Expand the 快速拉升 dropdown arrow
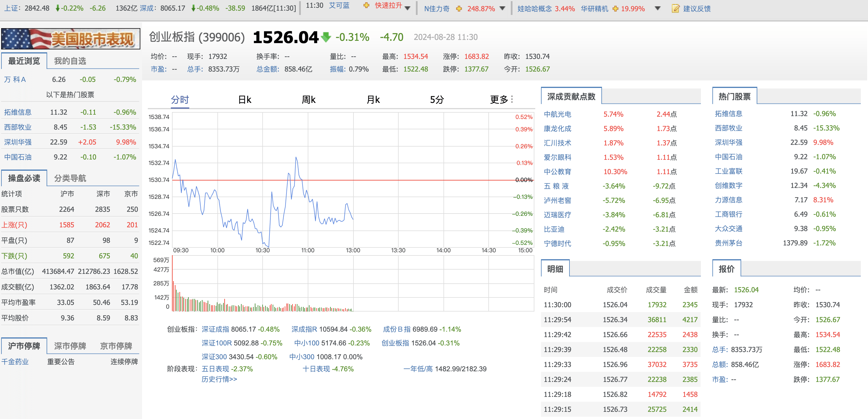The height and width of the screenshot is (419, 868). [x=408, y=8]
